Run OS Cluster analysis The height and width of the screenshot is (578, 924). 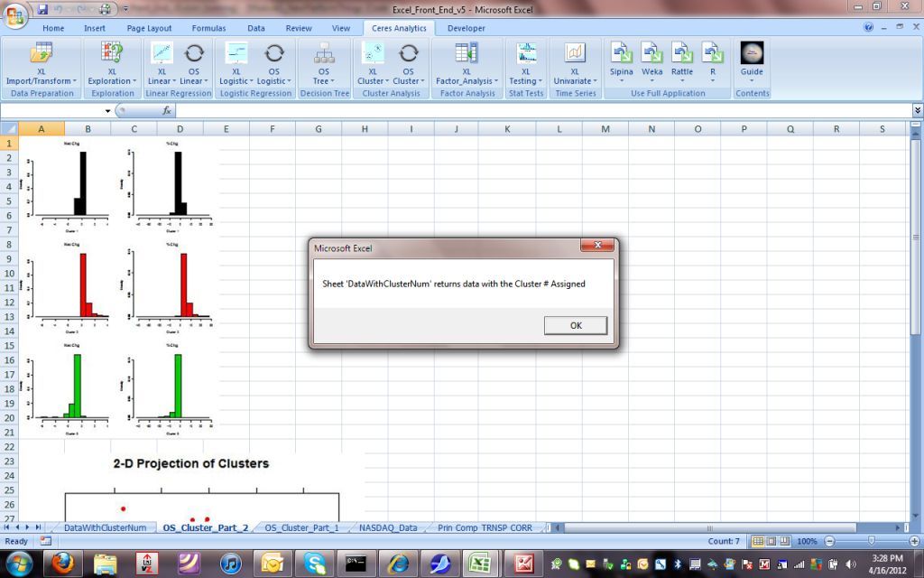(x=409, y=63)
